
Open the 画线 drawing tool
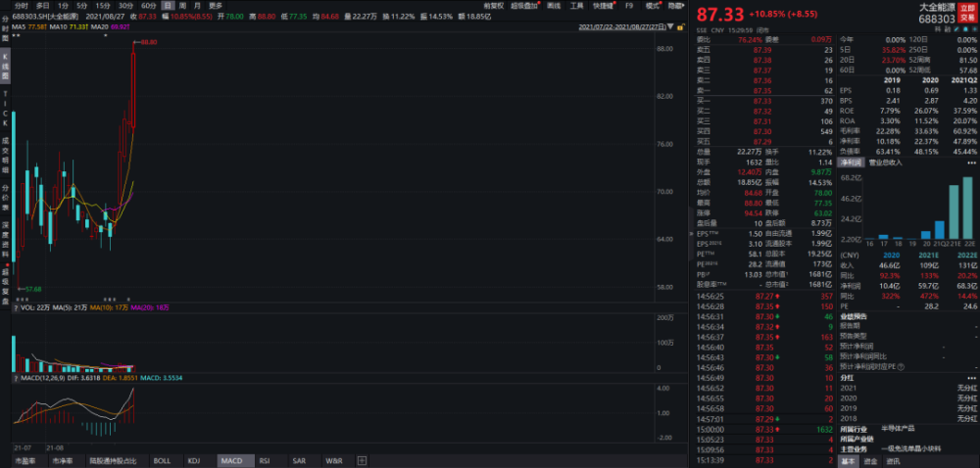point(553,6)
